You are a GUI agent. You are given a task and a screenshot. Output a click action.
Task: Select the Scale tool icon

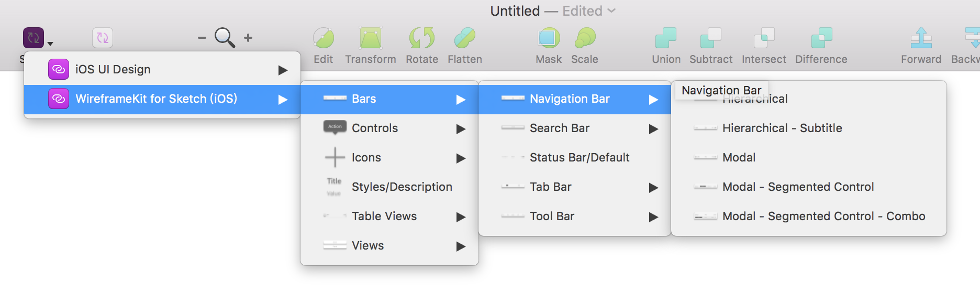(585, 38)
